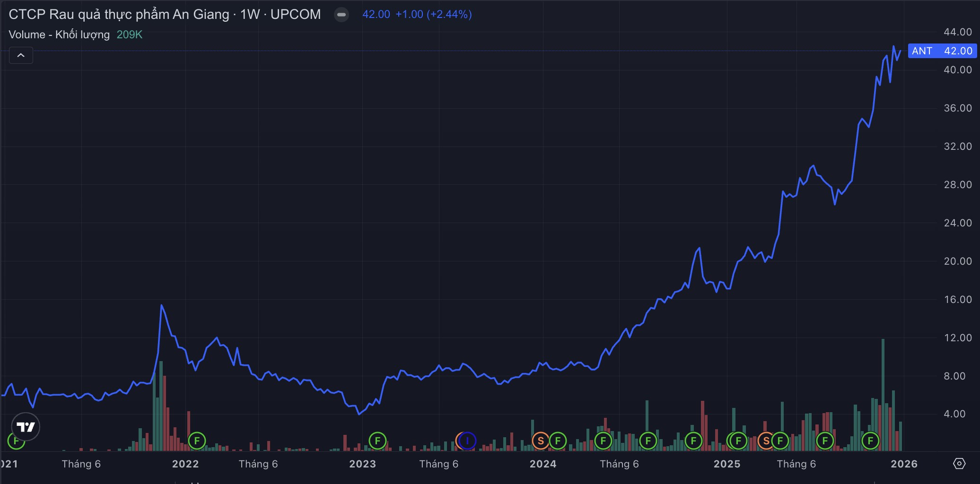Click the 2024 time axis label
The height and width of the screenshot is (484, 980).
coord(542,464)
